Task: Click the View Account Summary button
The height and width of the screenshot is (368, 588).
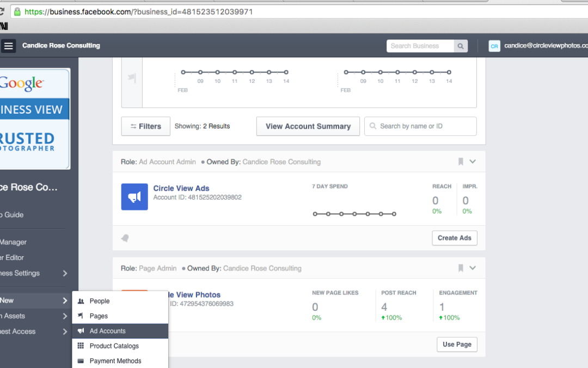Action: [x=308, y=126]
